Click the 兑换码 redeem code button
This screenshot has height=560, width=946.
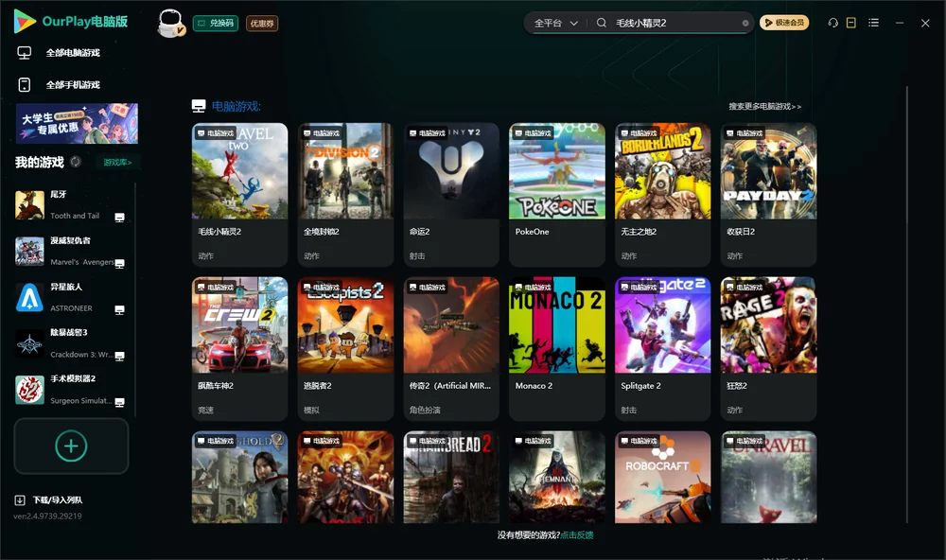216,23
